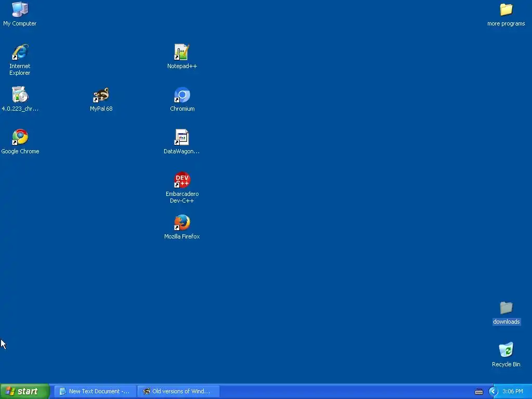Click the more programs label text

[506, 23]
